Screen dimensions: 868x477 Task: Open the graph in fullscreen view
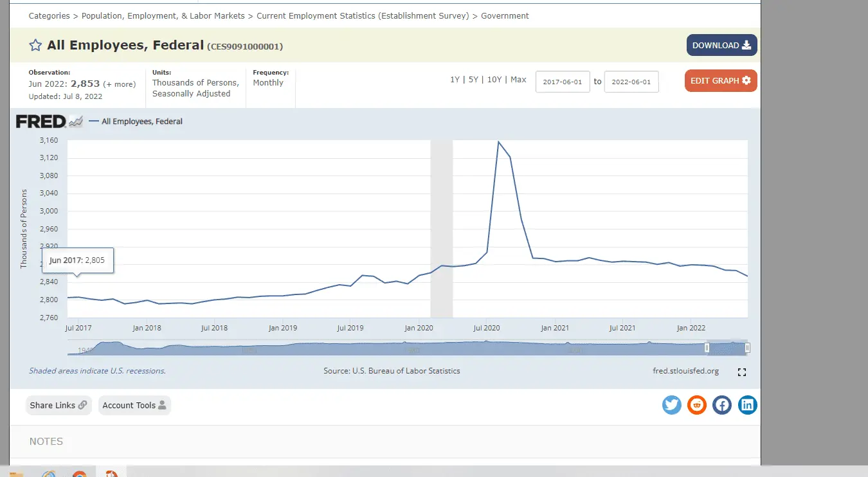[x=742, y=372]
